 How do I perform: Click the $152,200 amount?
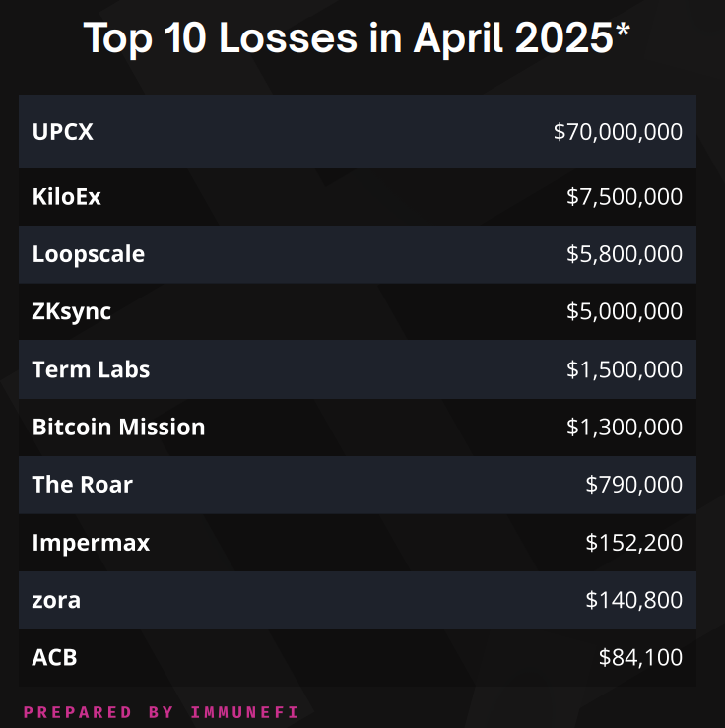coord(633,542)
